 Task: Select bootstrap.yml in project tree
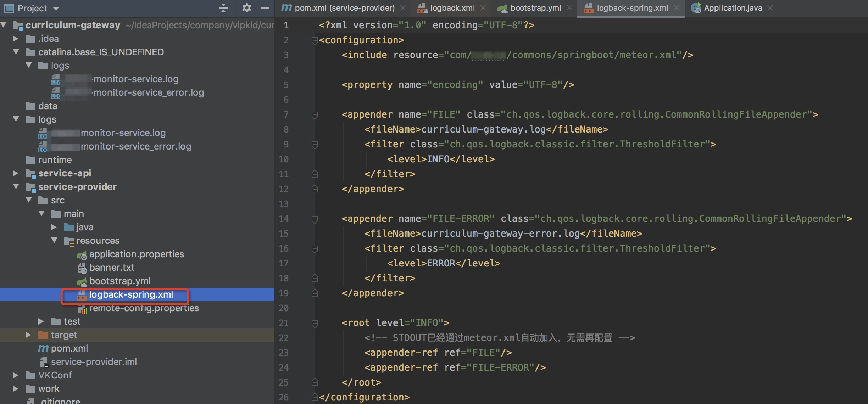120,281
